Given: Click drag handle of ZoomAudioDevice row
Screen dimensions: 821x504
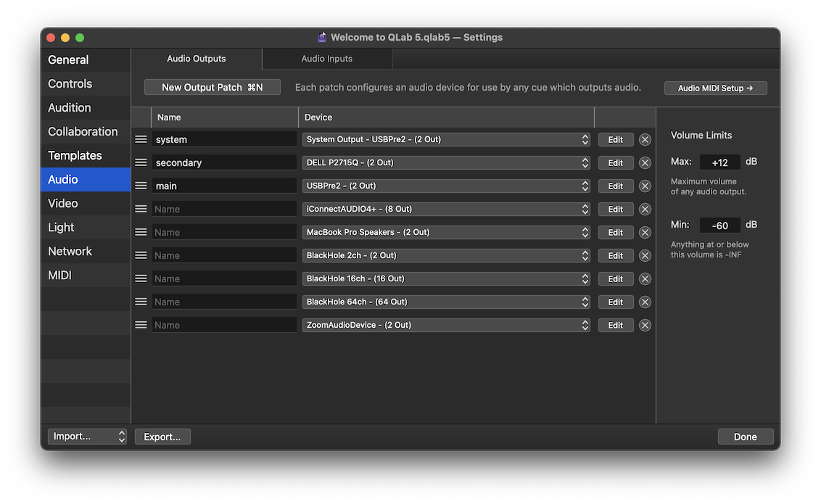Looking at the screenshot, I should point(141,325).
